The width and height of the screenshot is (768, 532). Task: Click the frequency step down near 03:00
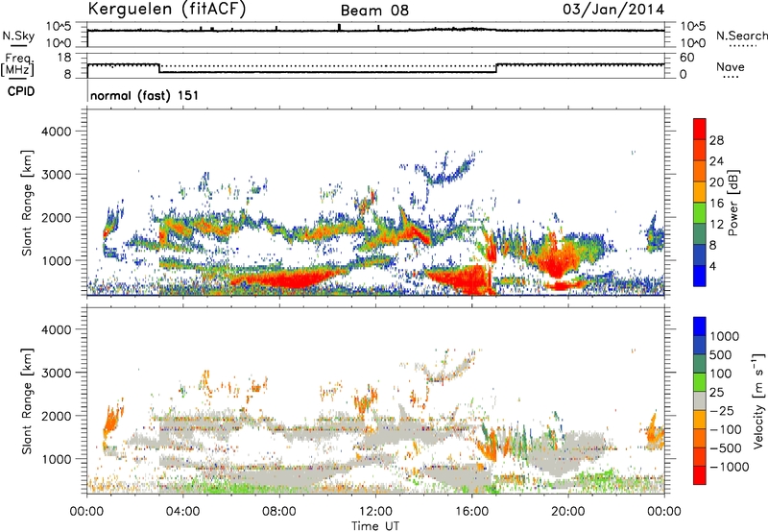[159, 68]
